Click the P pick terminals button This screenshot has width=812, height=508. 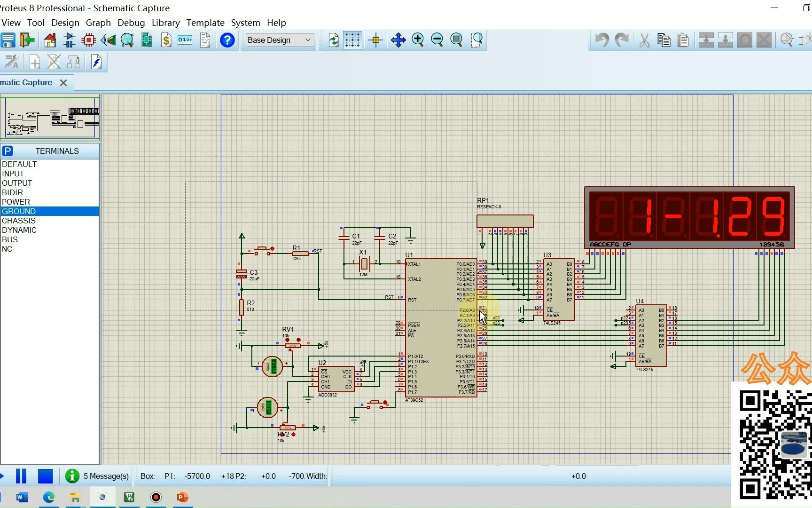[7, 151]
